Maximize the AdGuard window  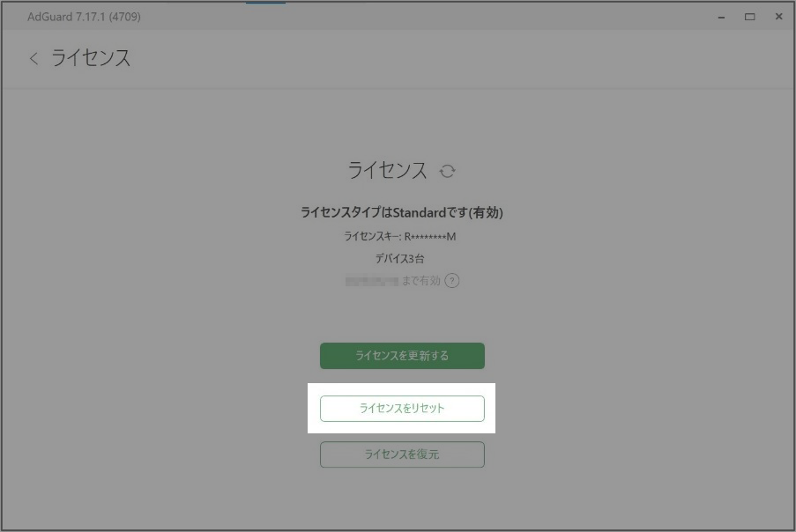pyautogui.click(x=749, y=17)
